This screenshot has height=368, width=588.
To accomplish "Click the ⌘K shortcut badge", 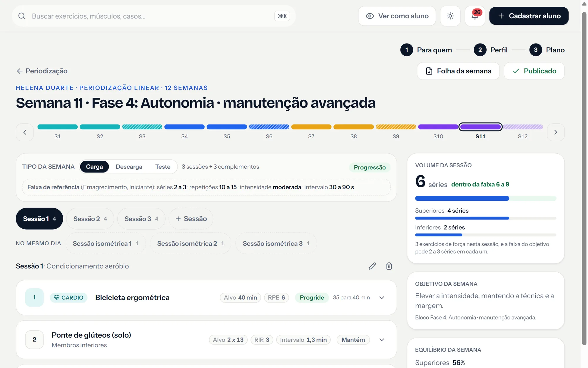I will [x=282, y=16].
